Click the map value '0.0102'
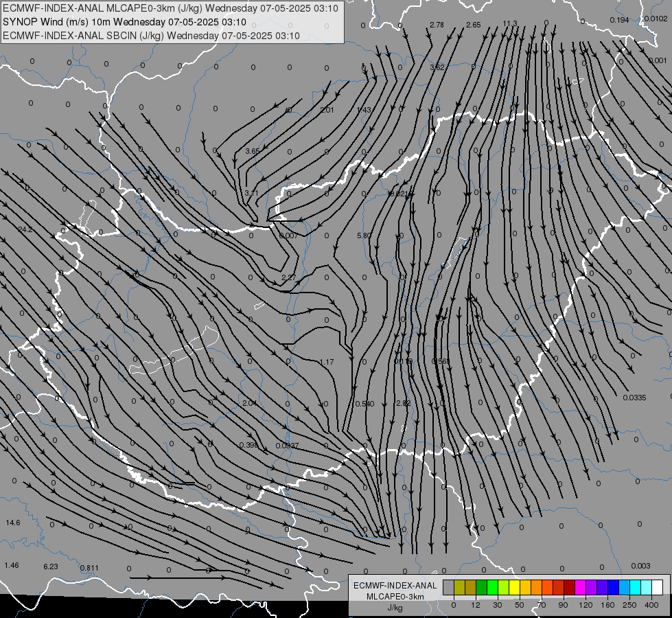The width and height of the screenshot is (672, 618). pyautogui.click(x=656, y=19)
